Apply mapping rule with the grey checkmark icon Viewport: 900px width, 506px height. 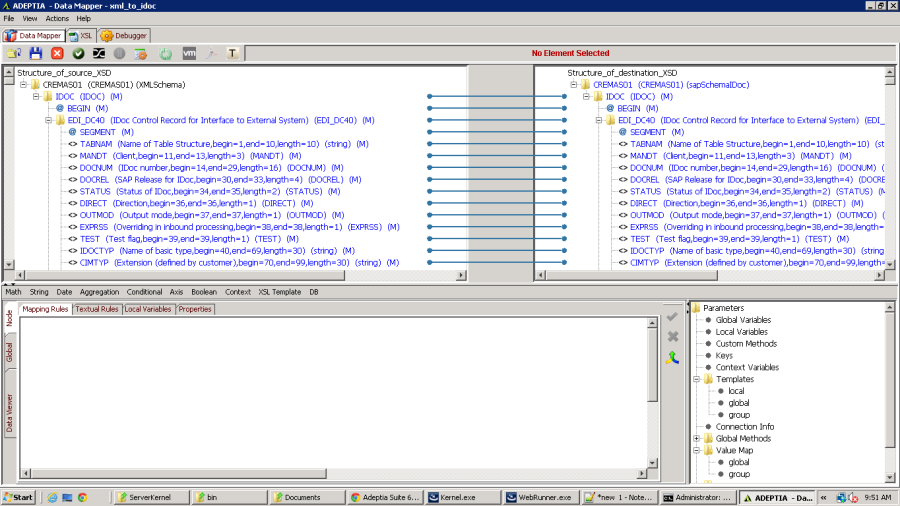(673, 317)
